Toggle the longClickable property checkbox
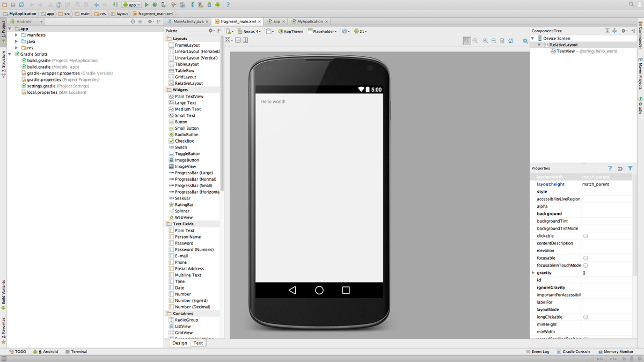The width and height of the screenshot is (644, 362). pos(586,317)
